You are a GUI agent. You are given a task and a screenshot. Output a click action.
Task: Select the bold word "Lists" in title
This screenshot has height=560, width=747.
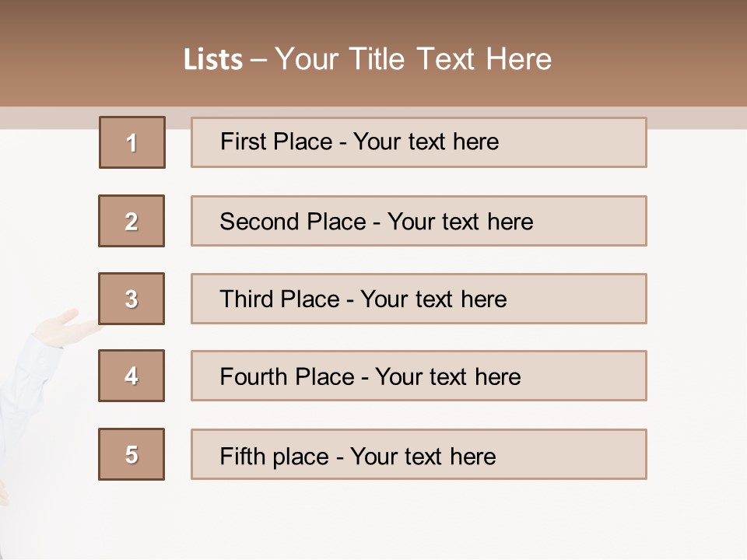213,60
